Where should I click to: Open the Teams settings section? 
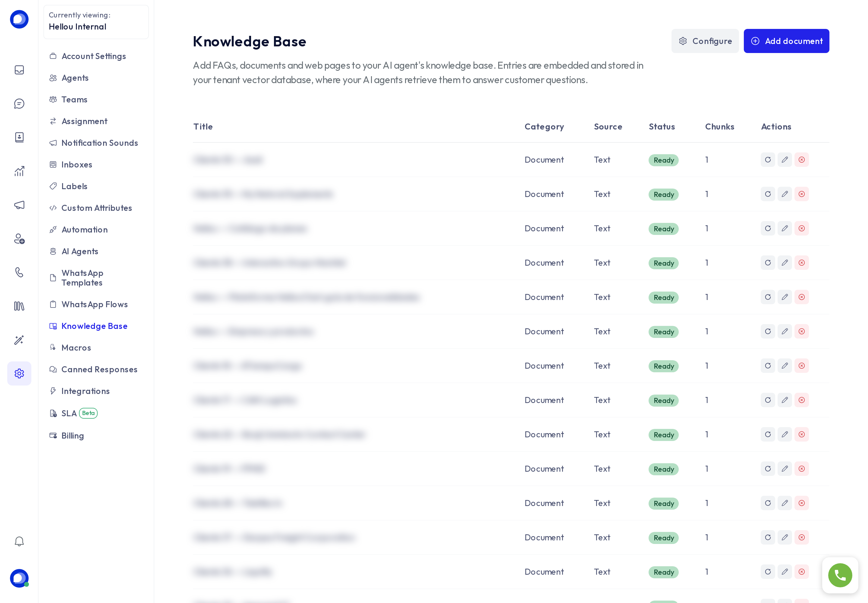[74, 100]
